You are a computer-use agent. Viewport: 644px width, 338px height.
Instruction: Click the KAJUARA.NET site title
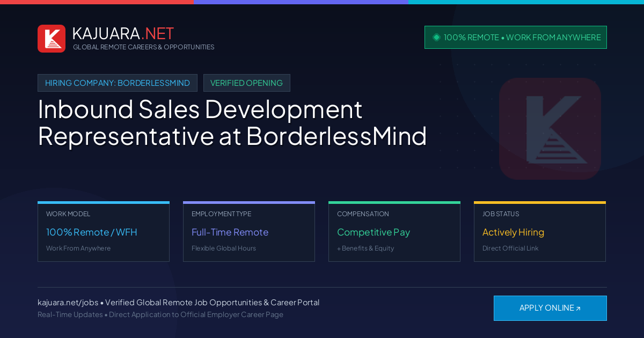123,33
